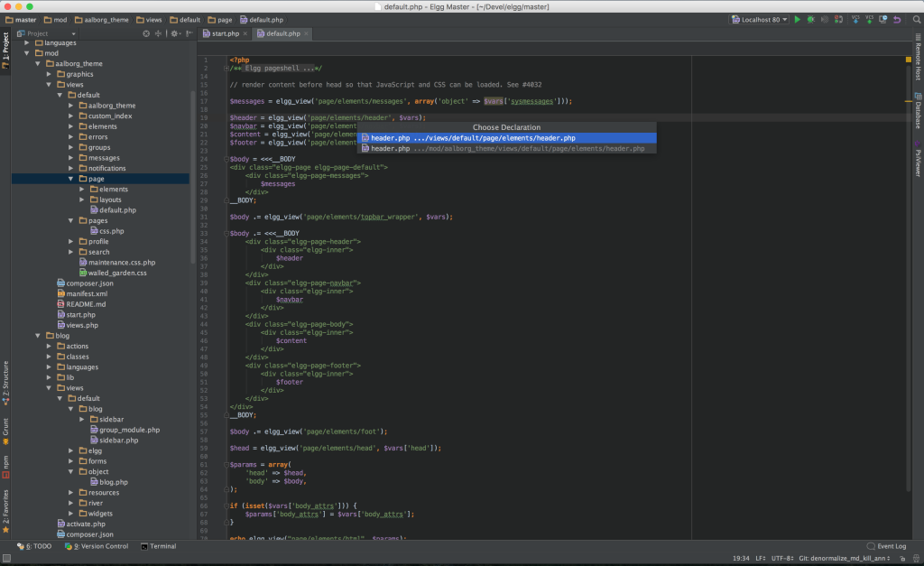This screenshot has width=924, height=566.
Task: Change file encoding UTF-8 in status bar
Action: 782,558
